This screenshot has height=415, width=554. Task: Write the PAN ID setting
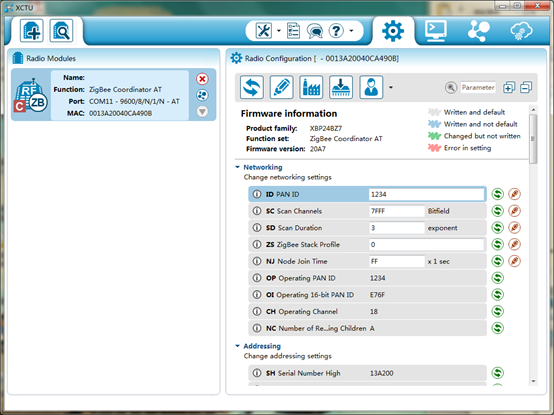(514, 194)
